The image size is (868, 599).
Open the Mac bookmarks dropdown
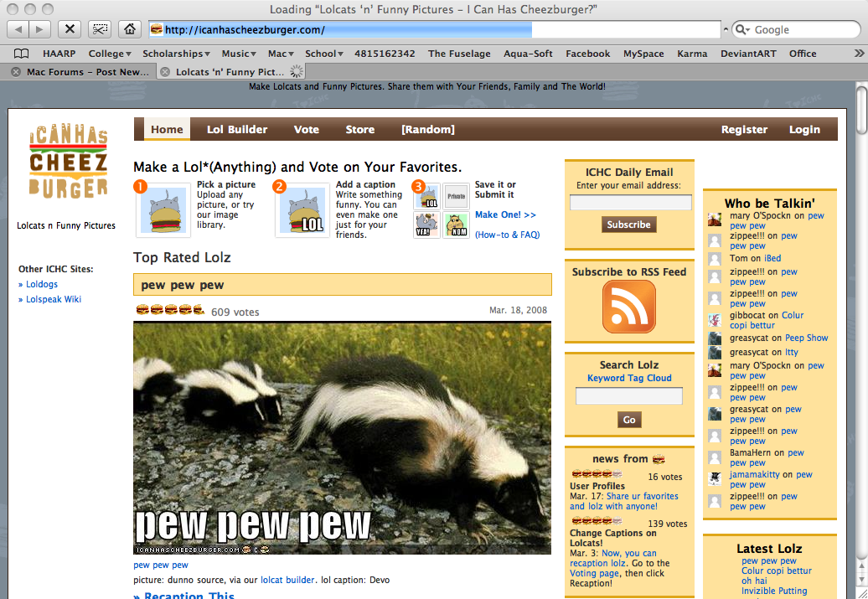281,54
